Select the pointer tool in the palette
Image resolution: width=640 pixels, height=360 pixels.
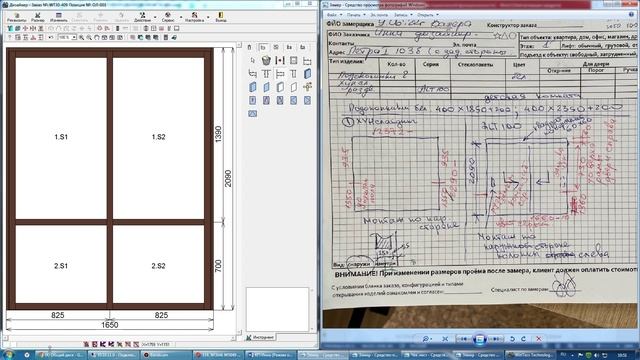253,60
